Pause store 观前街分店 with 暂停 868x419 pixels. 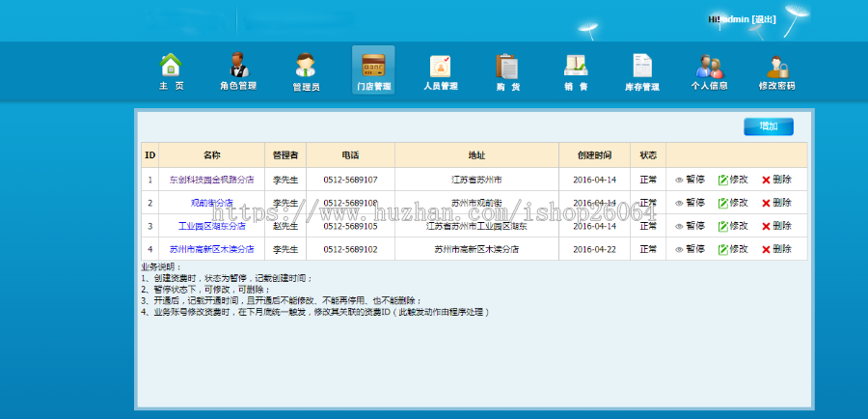click(690, 203)
